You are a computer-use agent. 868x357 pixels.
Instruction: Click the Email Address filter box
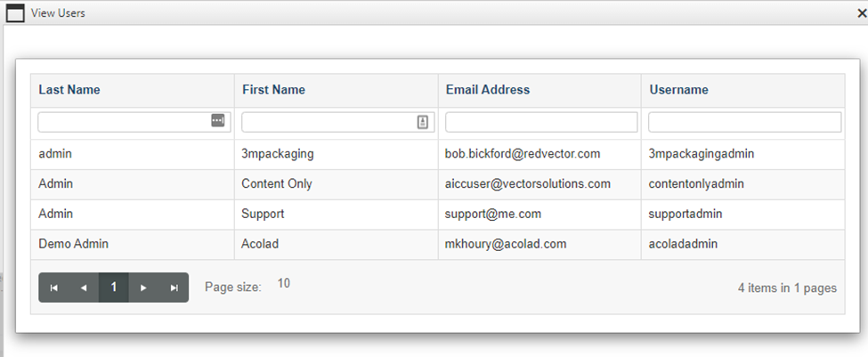click(x=541, y=122)
